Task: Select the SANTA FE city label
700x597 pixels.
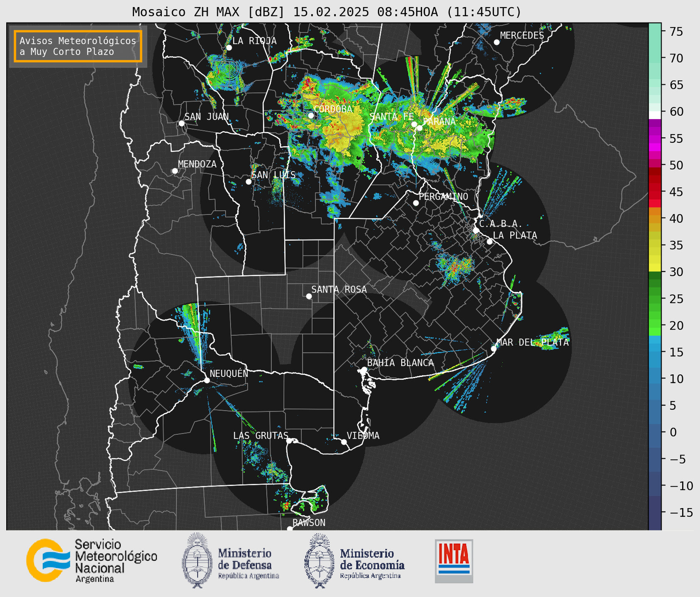Action: point(391,117)
